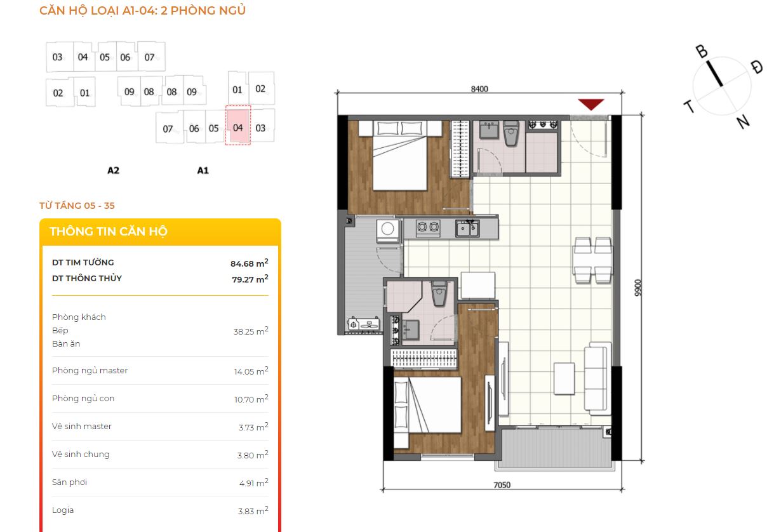Click the 'TỪ TẦNG 05 - 35' label

coord(77,206)
